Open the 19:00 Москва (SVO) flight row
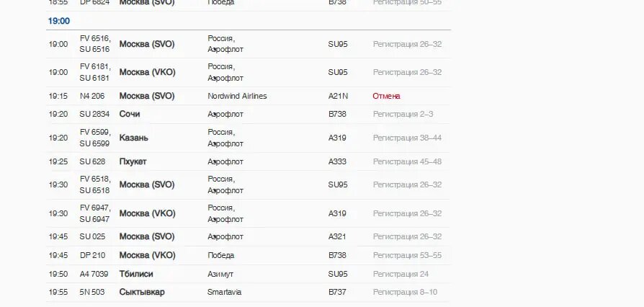 click(249, 44)
